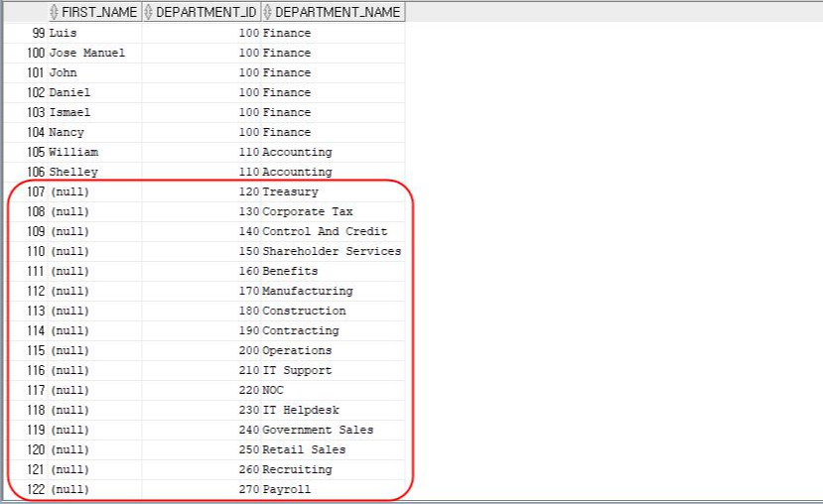Click department ID 200 cell
Screen dimensions: 823x504
(202, 351)
